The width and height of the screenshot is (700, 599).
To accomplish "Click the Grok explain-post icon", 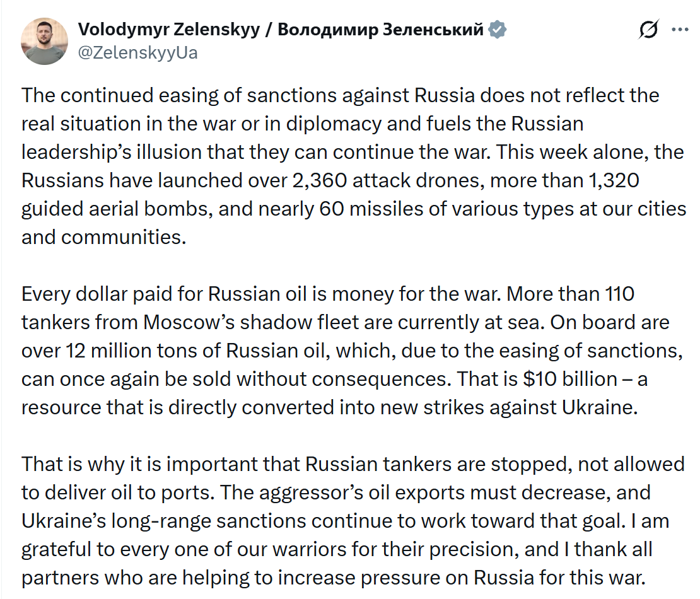I will pos(649,30).
